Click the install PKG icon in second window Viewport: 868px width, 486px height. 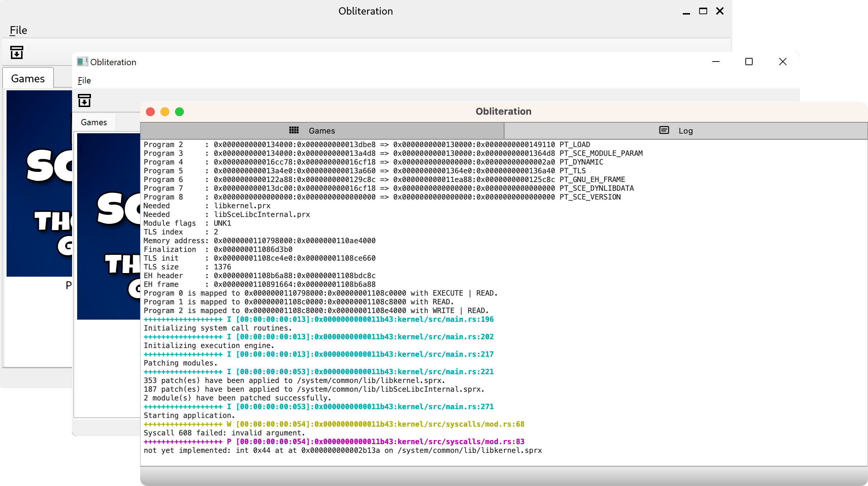[x=84, y=100]
